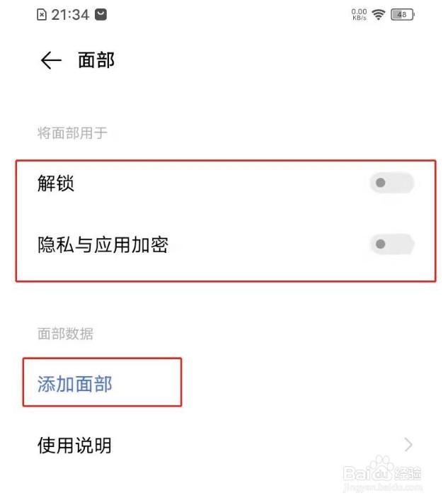Tap the 面部 page title
Screen dimensions: 448x503
[96, 60]
